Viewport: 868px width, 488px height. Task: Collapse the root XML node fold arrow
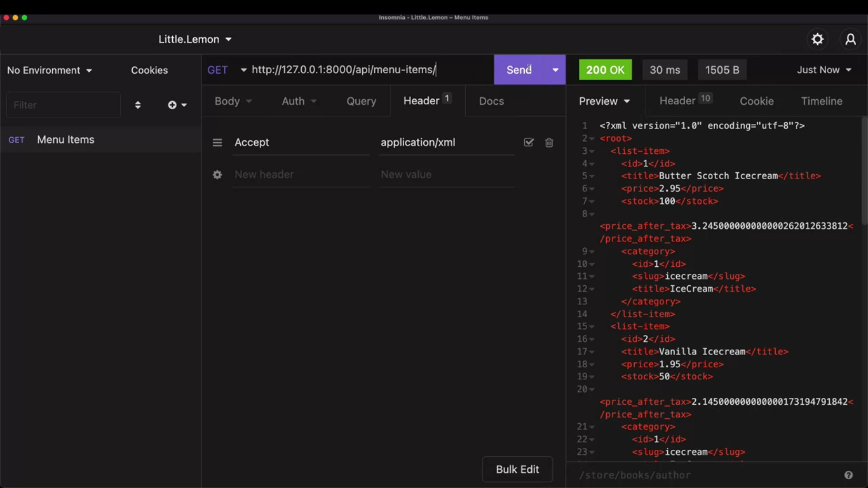click(x=592, y=139)
